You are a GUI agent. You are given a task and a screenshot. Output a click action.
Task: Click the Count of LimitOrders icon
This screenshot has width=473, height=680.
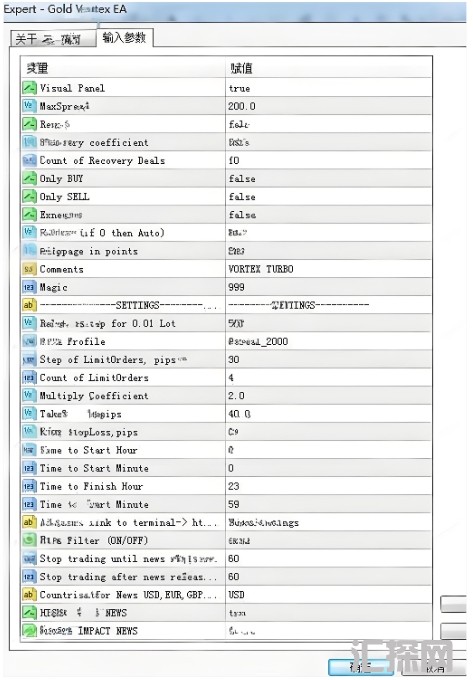tap(29, 378)
